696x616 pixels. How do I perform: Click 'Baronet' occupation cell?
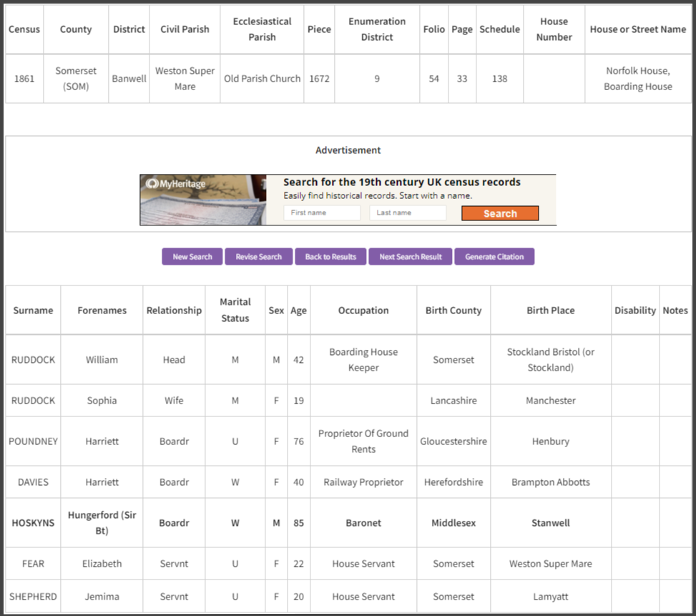point(363,523)
